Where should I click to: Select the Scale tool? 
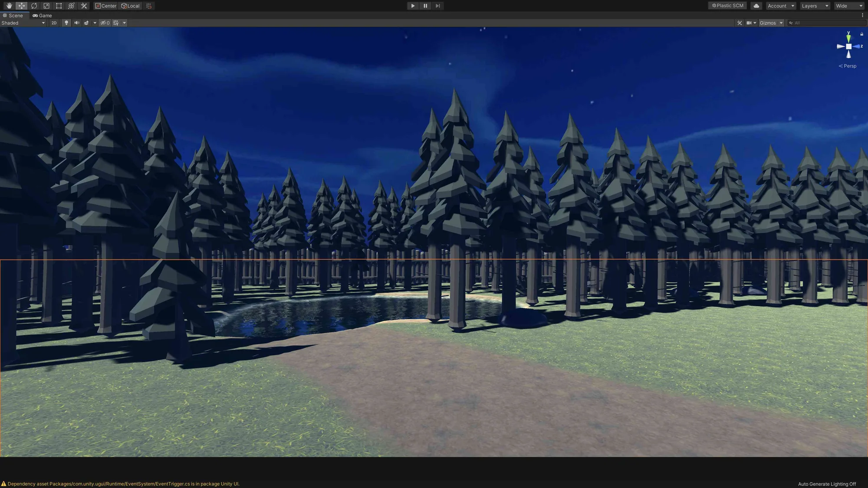coord(46,6)
